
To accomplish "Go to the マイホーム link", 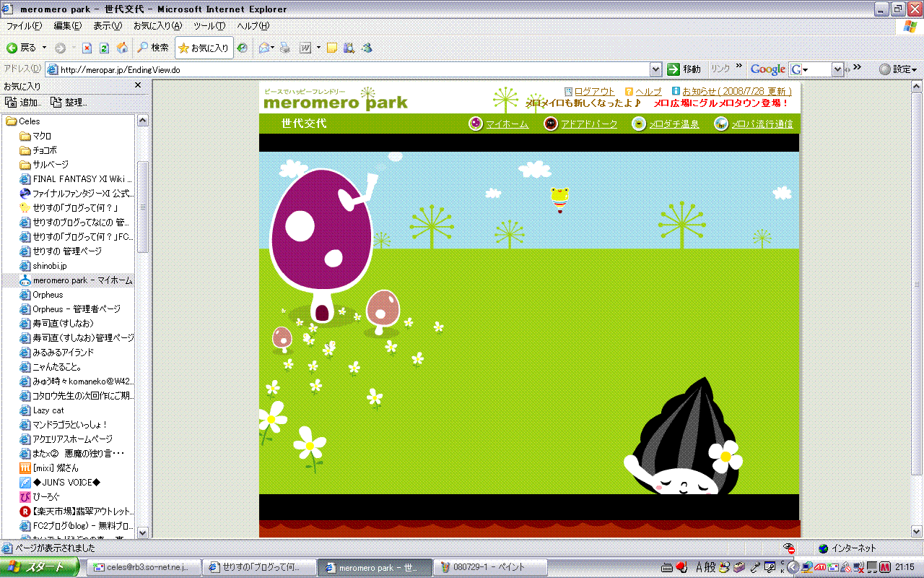I will (x=507, y=124).
